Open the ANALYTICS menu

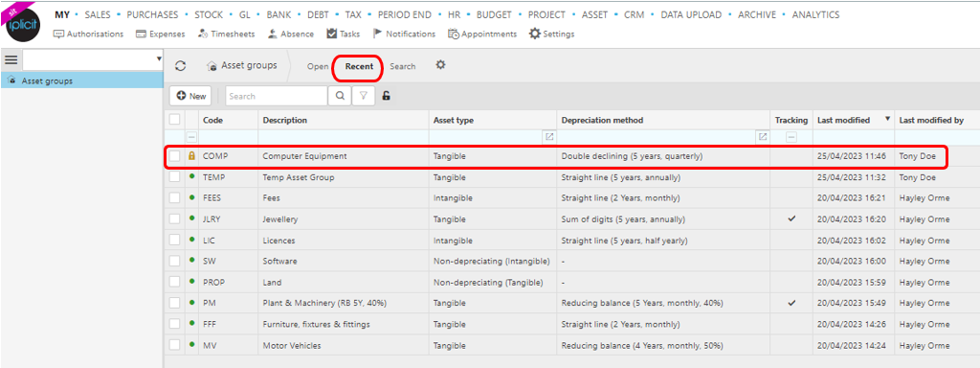click(815, 14)
